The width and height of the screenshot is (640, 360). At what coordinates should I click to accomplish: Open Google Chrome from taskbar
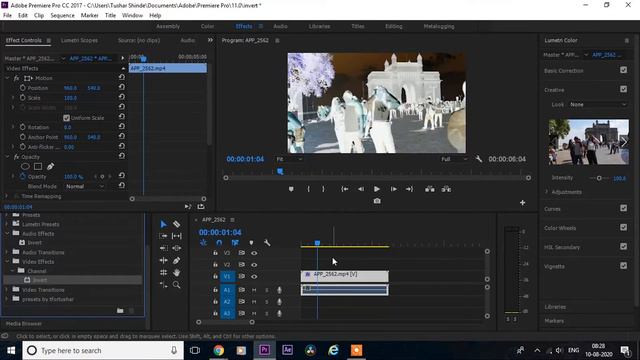coord(219,351)
